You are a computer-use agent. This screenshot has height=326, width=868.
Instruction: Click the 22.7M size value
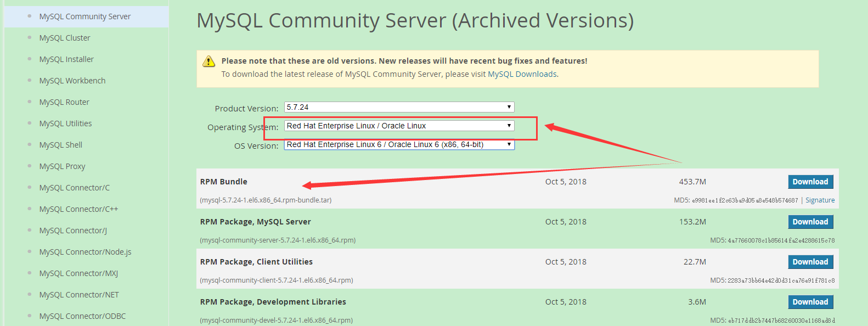[x=695, y=262]
